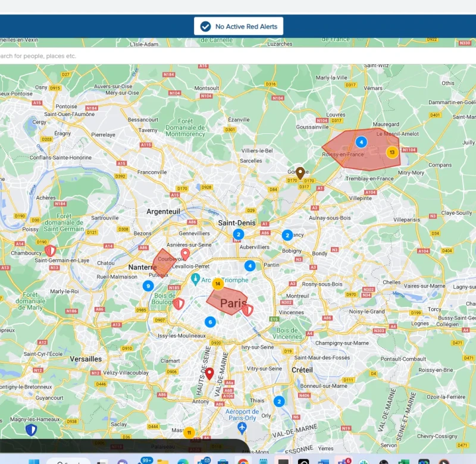Open the blue cluster labeled 2 near Thiais
This screenshot has width=476, height=464.
click(x=279, y=402)
